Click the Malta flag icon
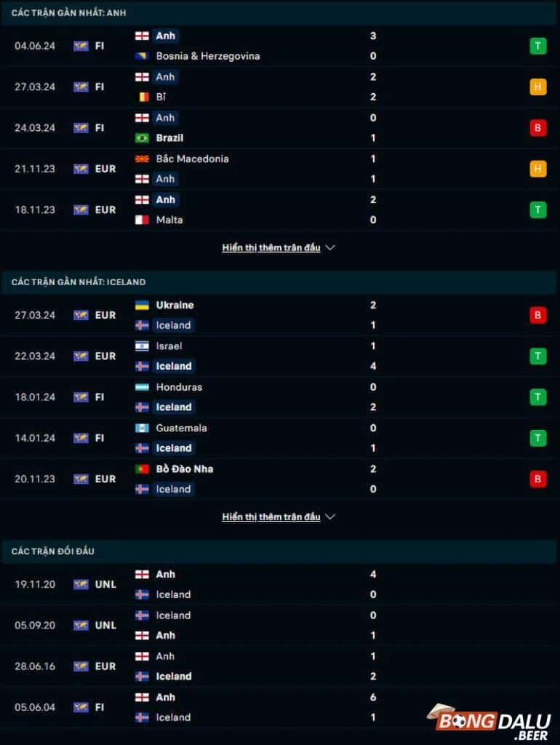Screen dimensions: 560x745 [x=140, y=220]
